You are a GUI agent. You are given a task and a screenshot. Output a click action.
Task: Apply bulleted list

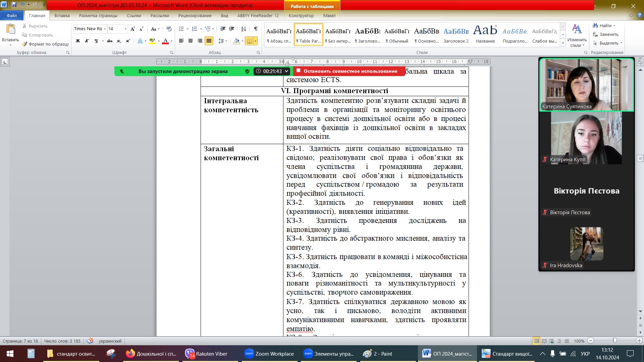coord(181,29)
